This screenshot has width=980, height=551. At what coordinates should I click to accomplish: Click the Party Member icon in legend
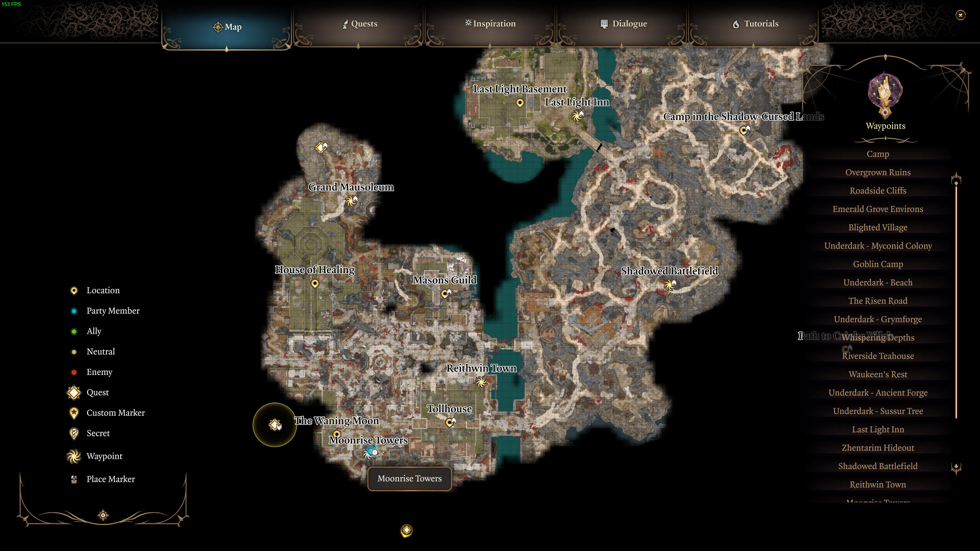(73, 310)
